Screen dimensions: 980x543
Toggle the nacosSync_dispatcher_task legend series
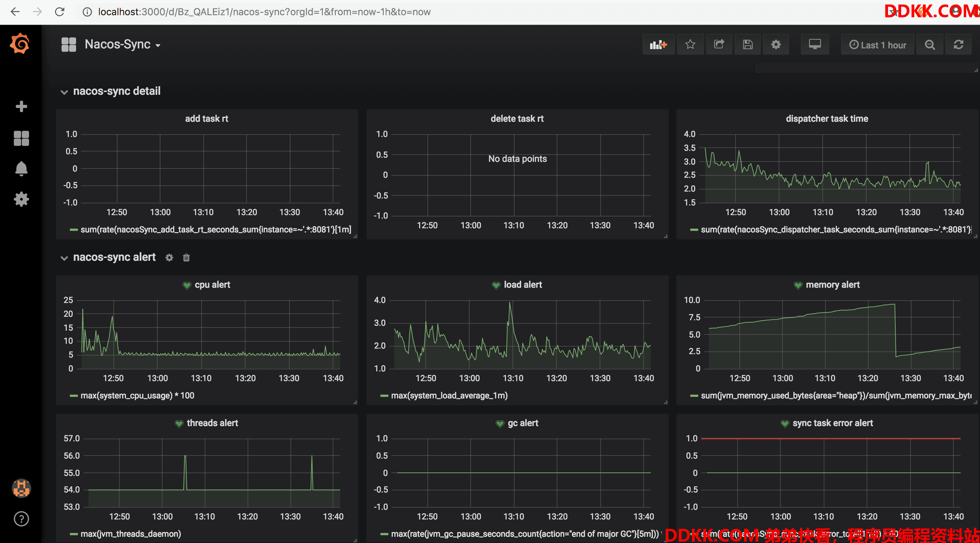click(836, 229)
